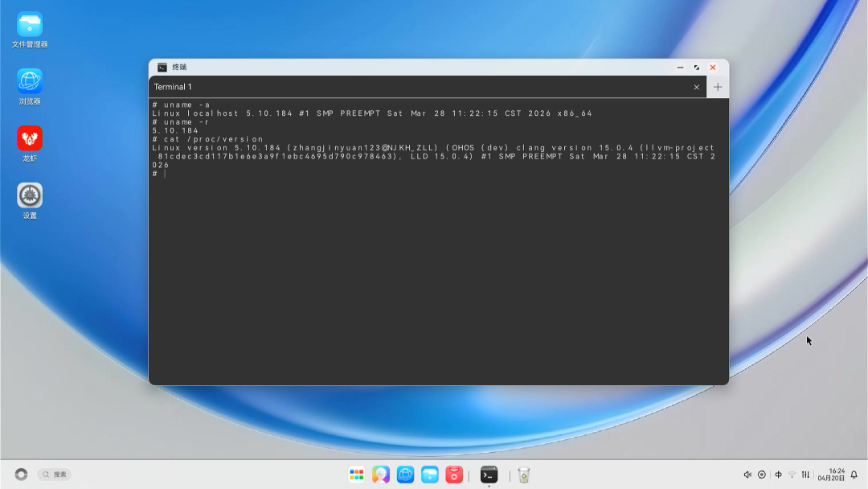The width and height of the screenshot is (868, 489).
Task: Click the 'uname -r' command line
Action: pyautogui.click(x=181, y=121)
